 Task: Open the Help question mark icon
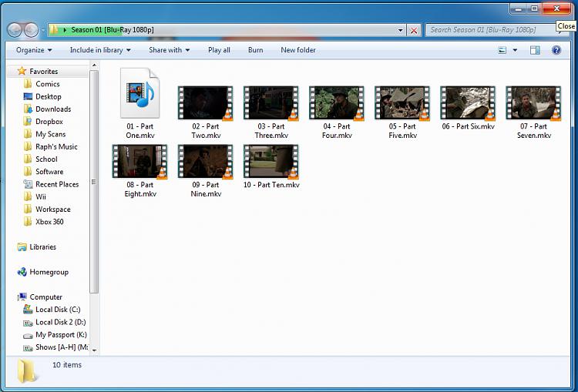pyautogui.click(x=556, y=50)
